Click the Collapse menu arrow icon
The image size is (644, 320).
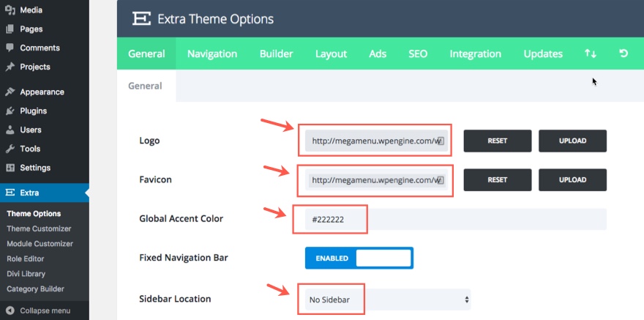point(10,310)
